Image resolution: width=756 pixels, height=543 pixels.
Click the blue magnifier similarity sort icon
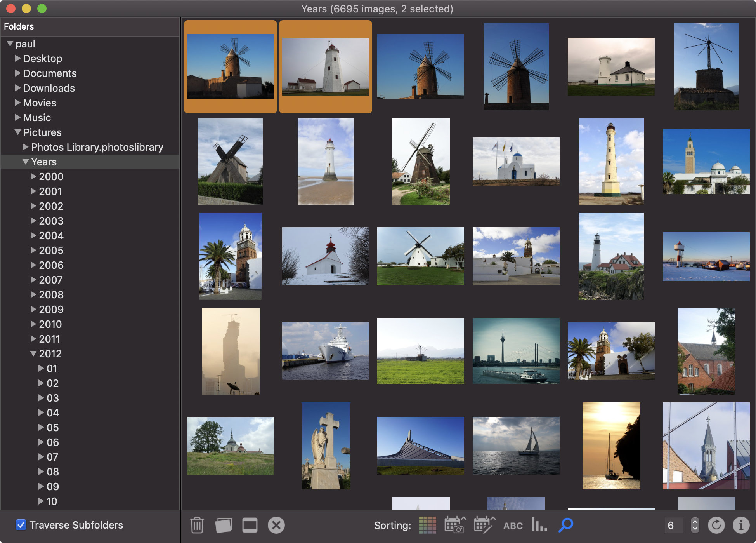(566, 525)
